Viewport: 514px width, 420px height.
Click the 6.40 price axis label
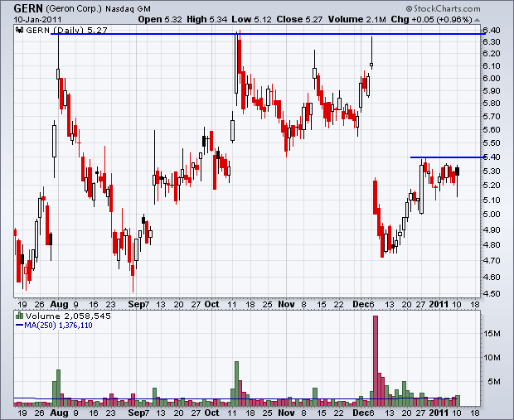tap(492, 31)
